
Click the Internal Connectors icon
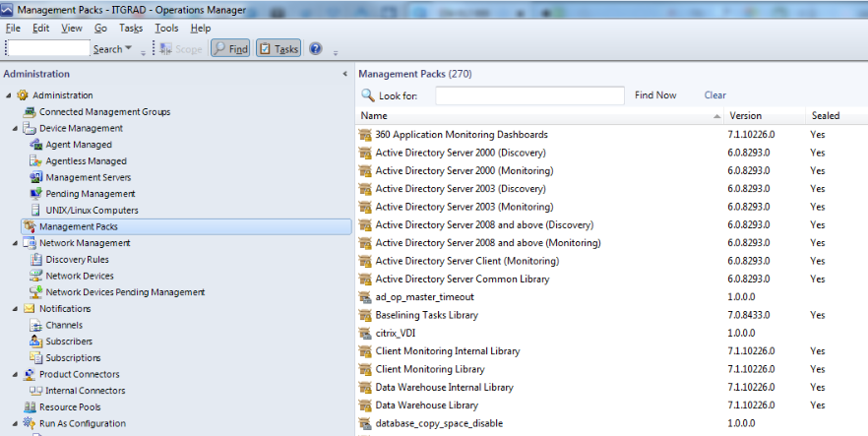click(x=36, y=391)
